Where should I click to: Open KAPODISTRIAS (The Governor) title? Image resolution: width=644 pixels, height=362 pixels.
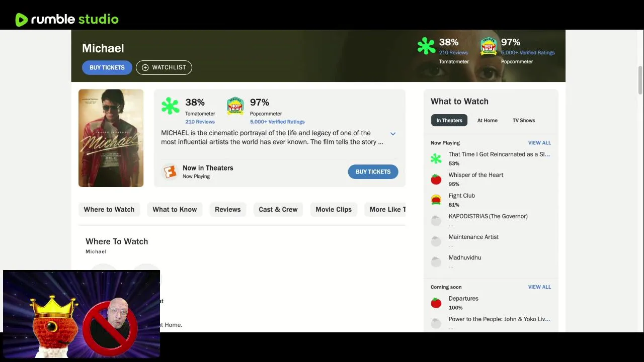click(488, 216)
